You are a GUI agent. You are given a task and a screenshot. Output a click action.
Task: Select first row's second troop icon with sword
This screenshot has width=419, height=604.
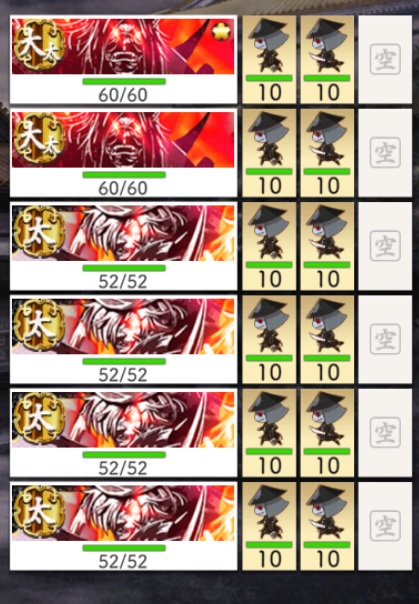tap(327, 59)
